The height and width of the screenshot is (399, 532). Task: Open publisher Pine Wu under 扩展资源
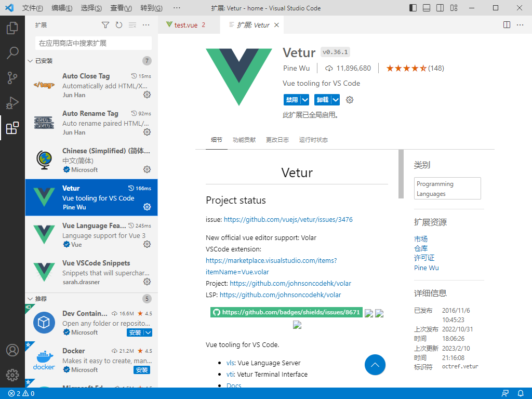pos(427,268)
